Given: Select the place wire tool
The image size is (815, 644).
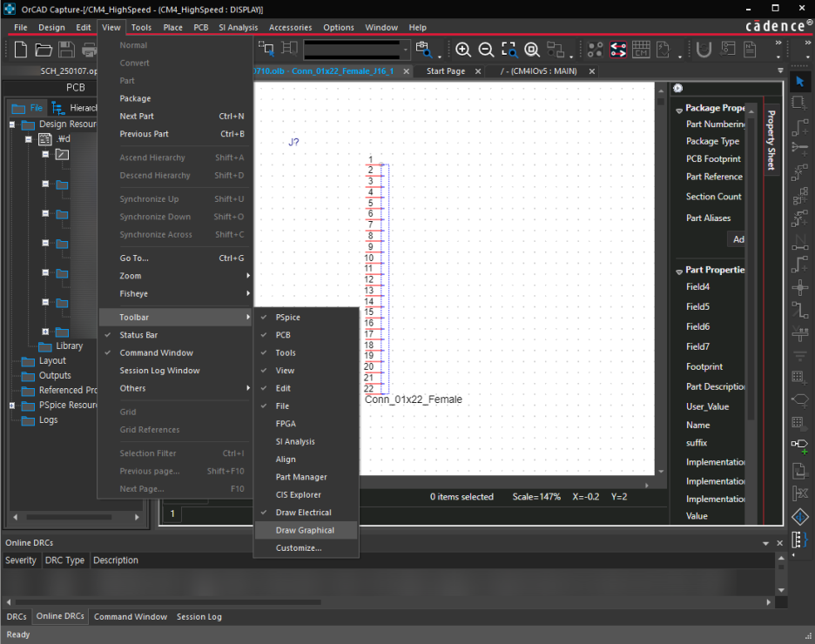Looking at the screenshot, I should [800, 127].
